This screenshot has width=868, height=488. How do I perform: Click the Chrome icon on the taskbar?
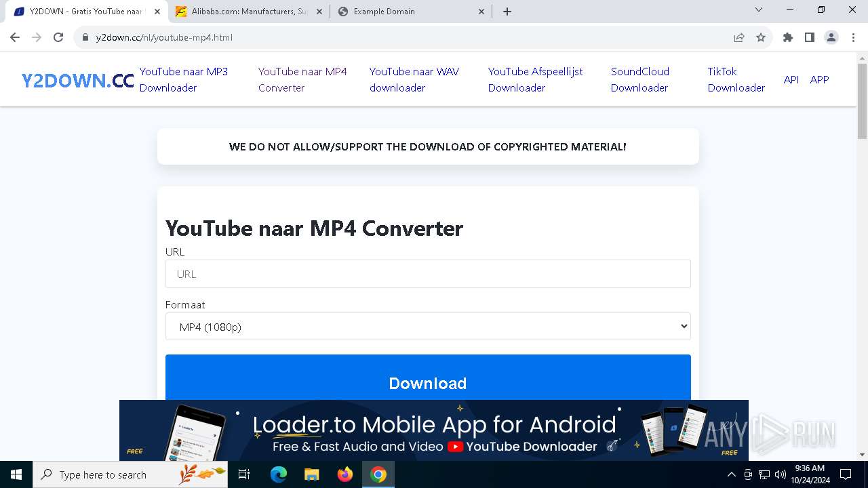coord(378,474)
